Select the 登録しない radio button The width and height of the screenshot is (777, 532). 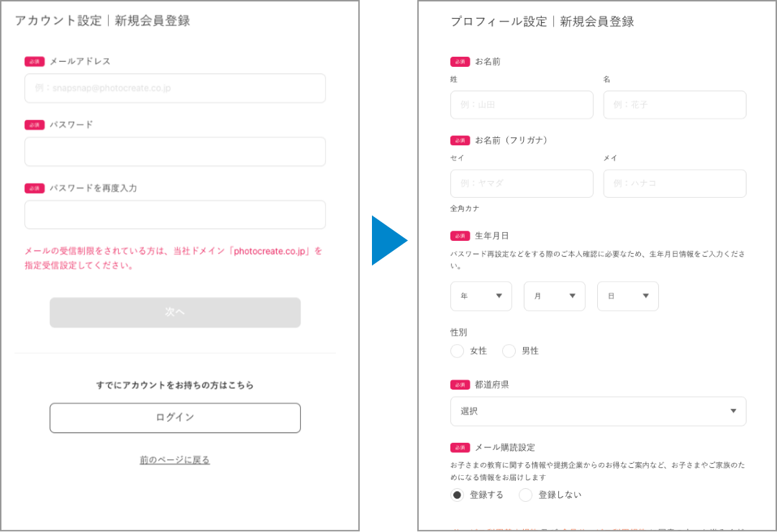click(x=525, y=495)
